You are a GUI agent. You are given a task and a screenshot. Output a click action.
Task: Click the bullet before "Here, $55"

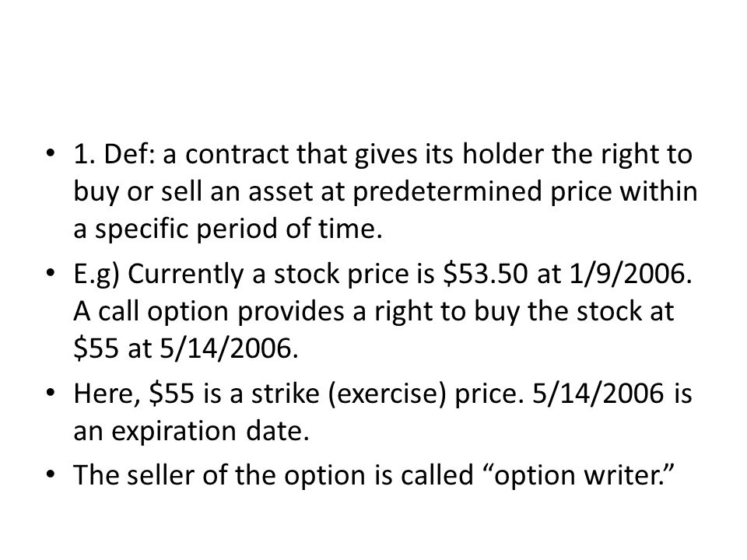tap(51, 394)
